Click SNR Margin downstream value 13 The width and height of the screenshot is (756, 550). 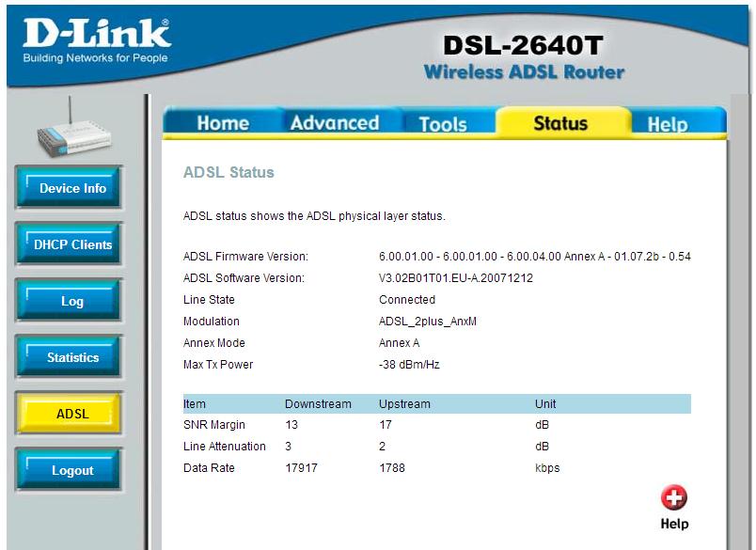pyautogui.click(x=291, y=425)
